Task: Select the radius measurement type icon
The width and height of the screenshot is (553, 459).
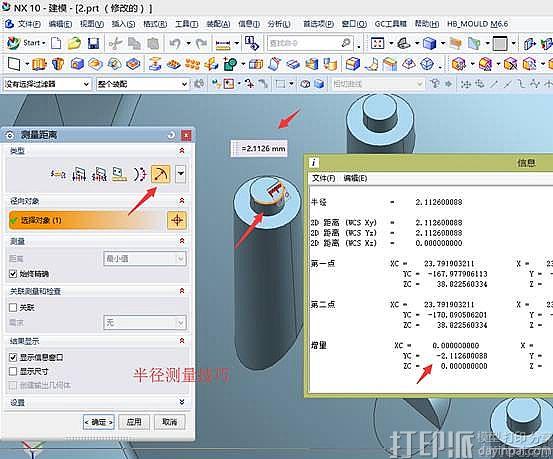Action: 160,174
